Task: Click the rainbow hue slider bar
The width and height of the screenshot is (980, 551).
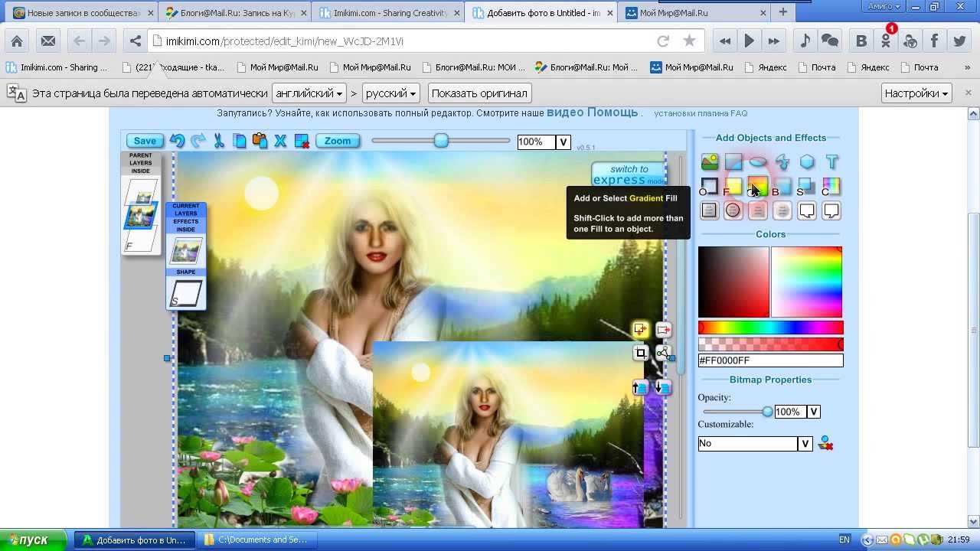Action: 770,328
